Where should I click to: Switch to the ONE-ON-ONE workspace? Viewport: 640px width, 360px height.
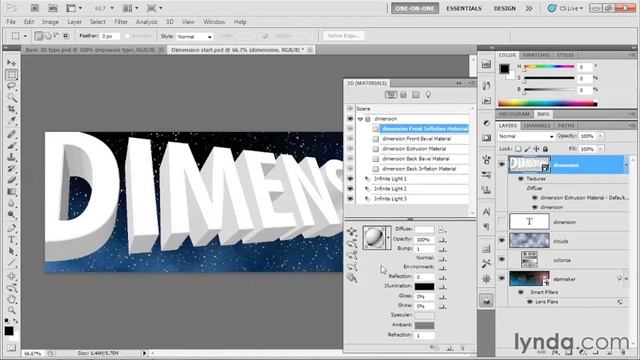(x=415, y=8)
